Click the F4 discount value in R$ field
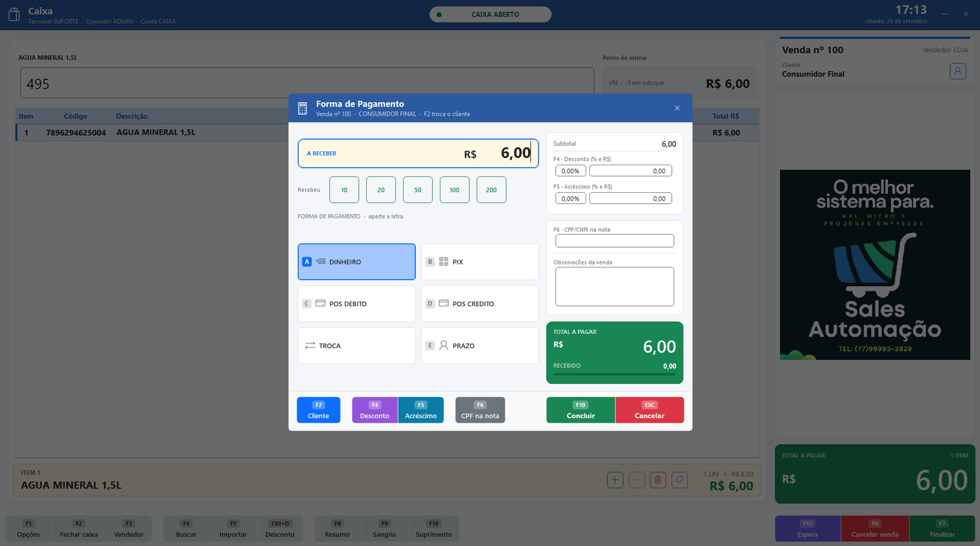Viewport: 980px width, 546px height. tap(630, 171)
